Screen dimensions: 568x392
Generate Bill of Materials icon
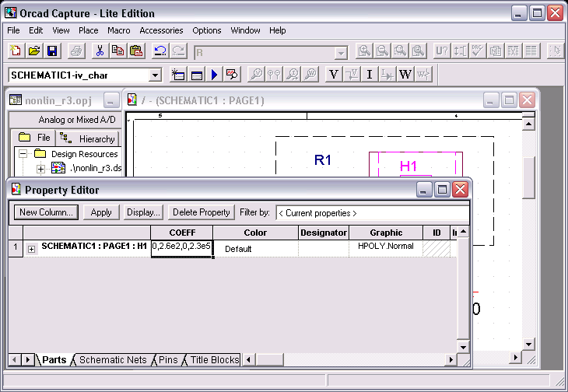(531, 51)
